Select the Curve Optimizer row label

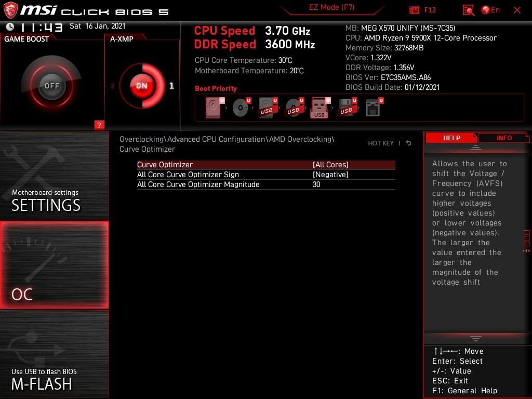165,165
